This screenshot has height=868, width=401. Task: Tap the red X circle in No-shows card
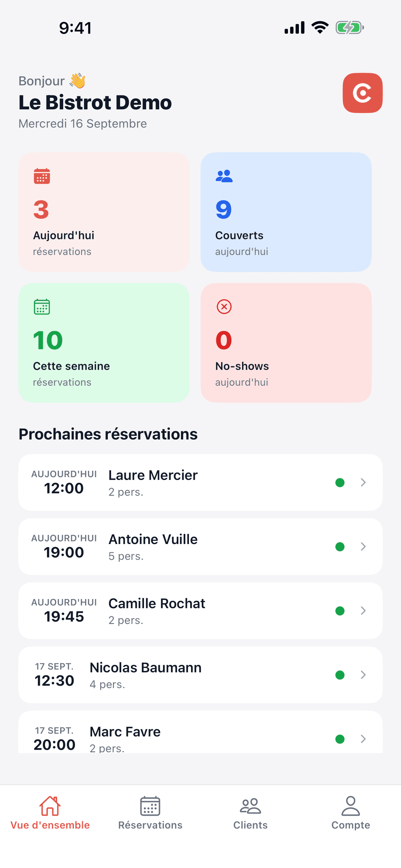(x=224, y=307)
